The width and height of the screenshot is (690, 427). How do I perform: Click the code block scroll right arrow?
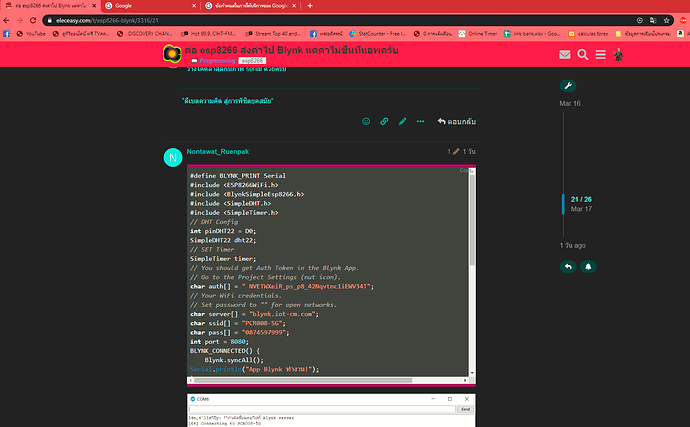(465, 380)
